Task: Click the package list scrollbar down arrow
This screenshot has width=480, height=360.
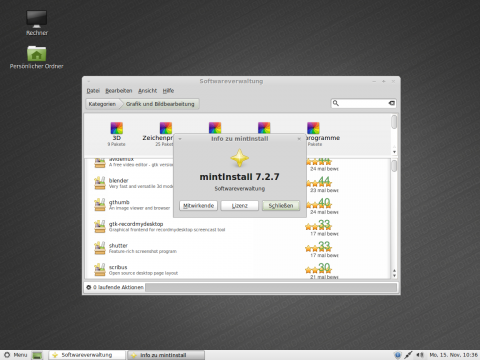Action: 394,276
